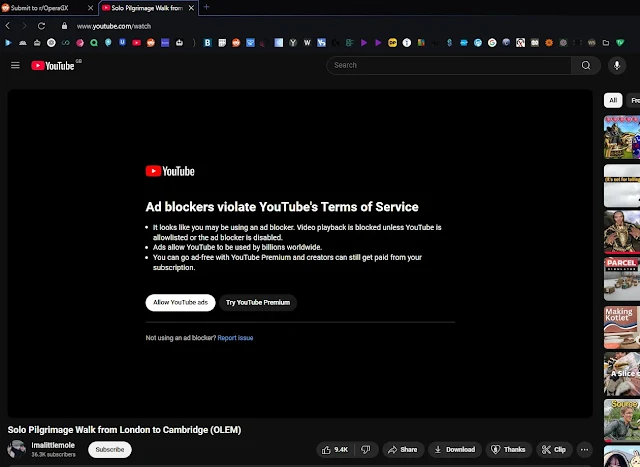Click the padlock site info icon

tap(64, 26)
